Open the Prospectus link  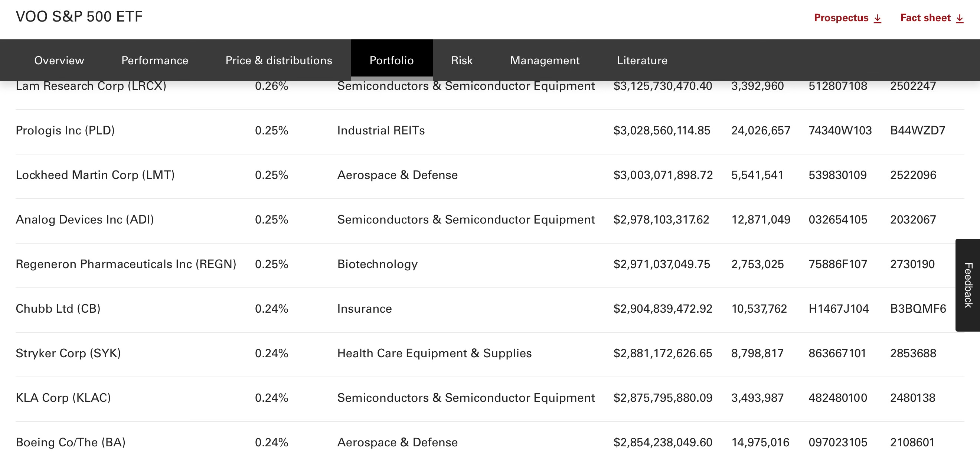pyautogui.click(x=847, y=18)
